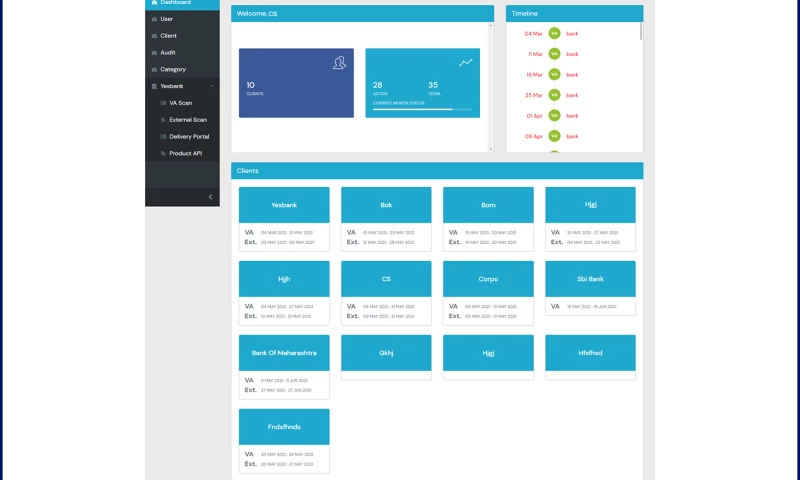Open the Sbi Bank client card
This screenshot has width=800, height=480.
tap(590, 288)
